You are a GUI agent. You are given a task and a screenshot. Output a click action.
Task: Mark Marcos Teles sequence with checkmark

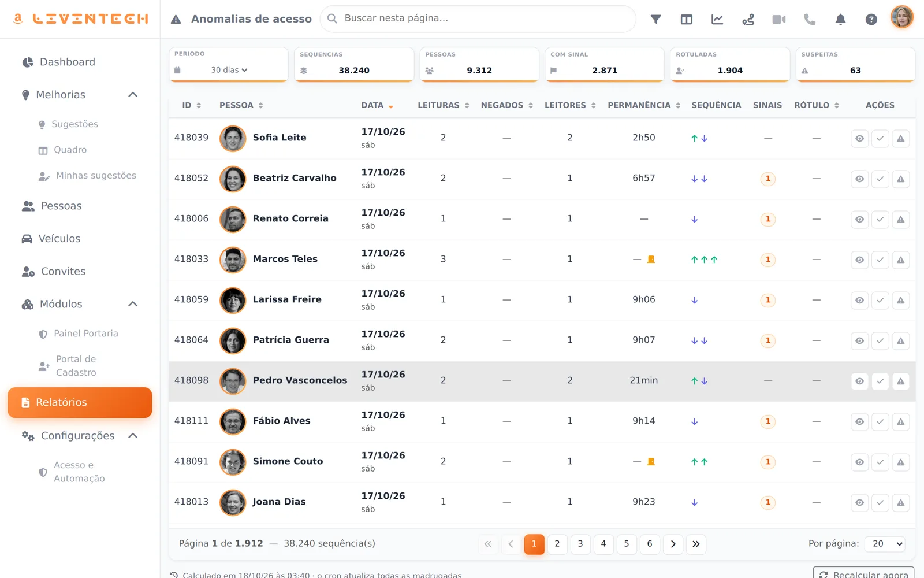880,260
